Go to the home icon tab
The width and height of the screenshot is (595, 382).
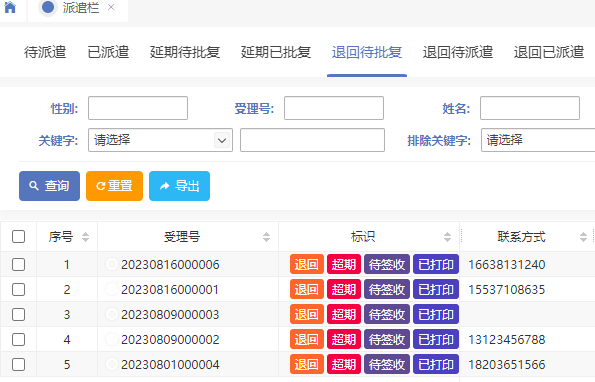(10, 7)
